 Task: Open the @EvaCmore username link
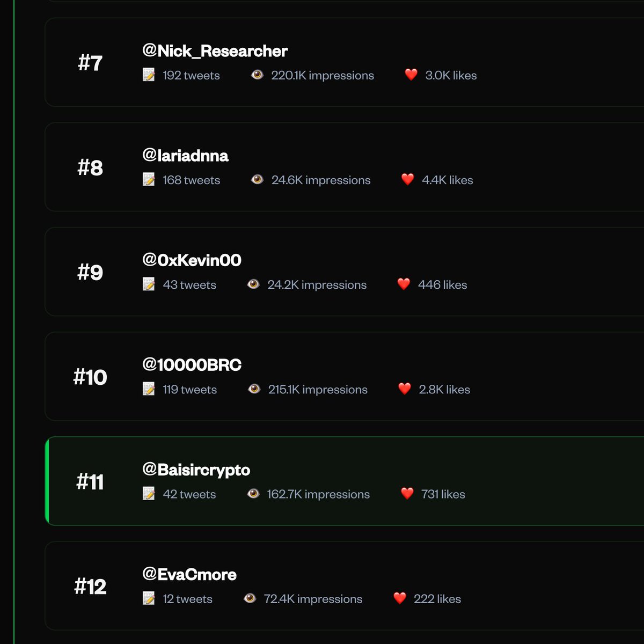pyautogui.click(x=189, y=575)
